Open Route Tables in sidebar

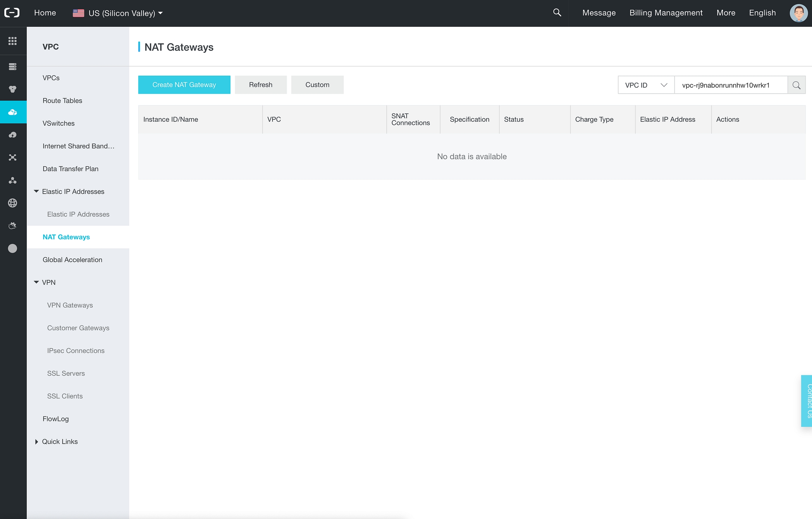click(x=62, y=101)
